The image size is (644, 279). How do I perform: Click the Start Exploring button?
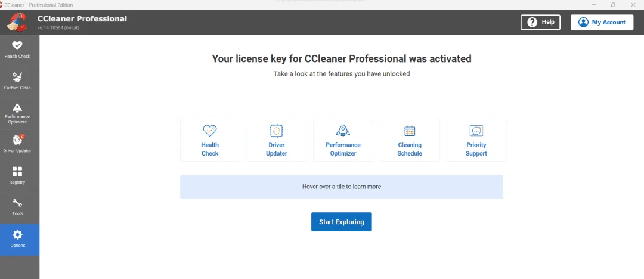(341, 222)
